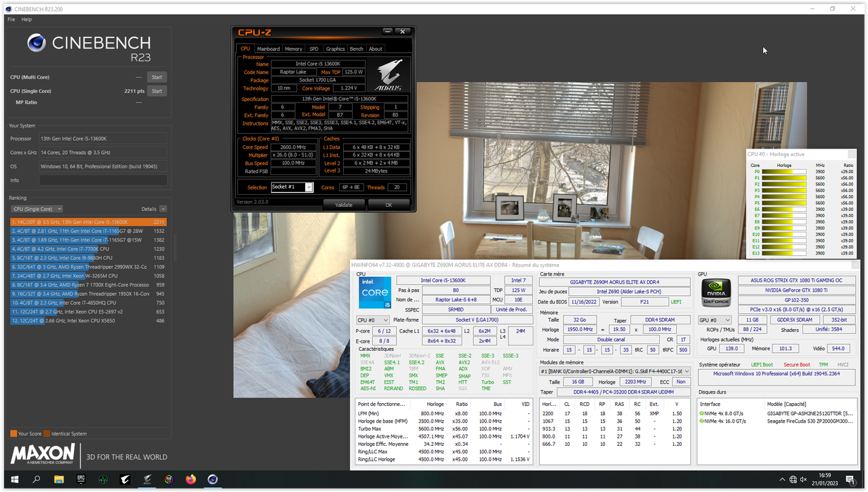Image resolution: width=868 pixels, height=492 pixels.
Task: Open the Graphics tab in CPU-Z
Action: [x=335, y=49]
